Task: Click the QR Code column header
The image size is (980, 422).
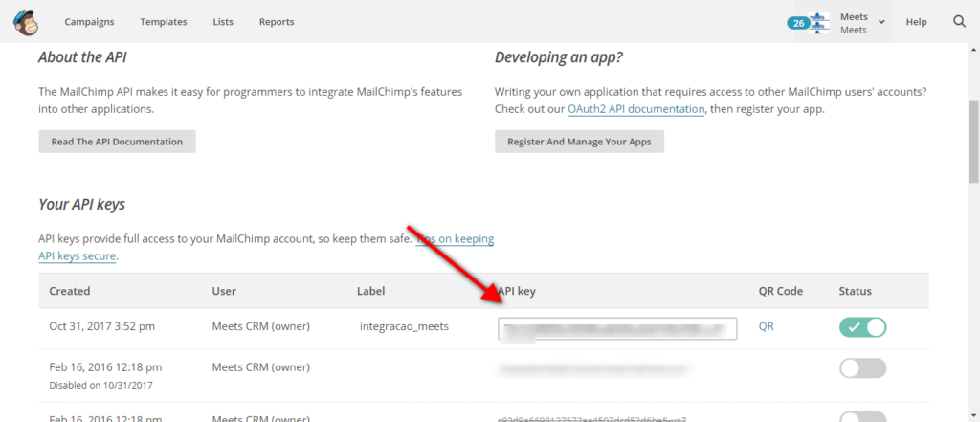Action: point(781,291)
